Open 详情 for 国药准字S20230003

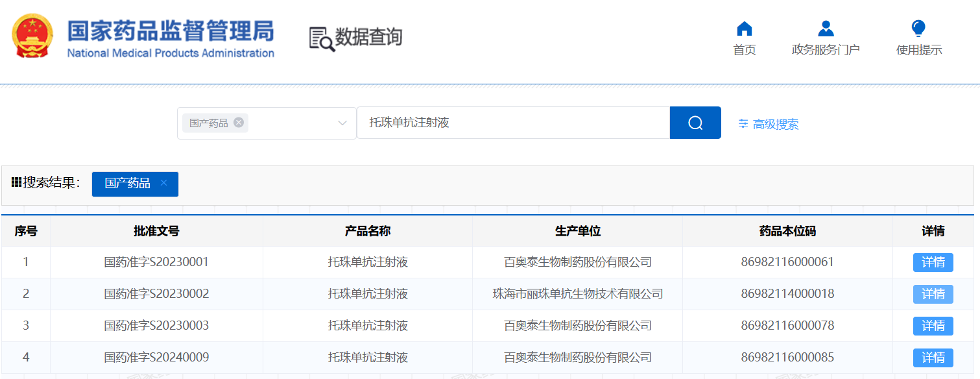click(x=933, y=326)
